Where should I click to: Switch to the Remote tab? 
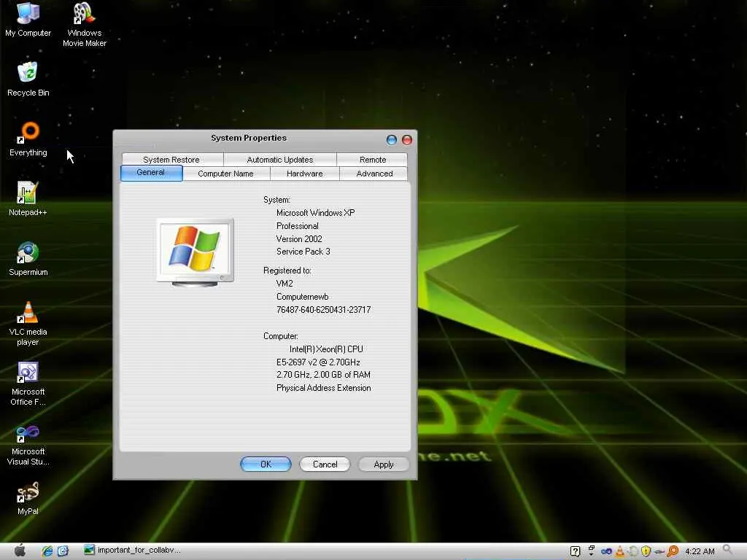pyautogui.click(x=373, y=160)
